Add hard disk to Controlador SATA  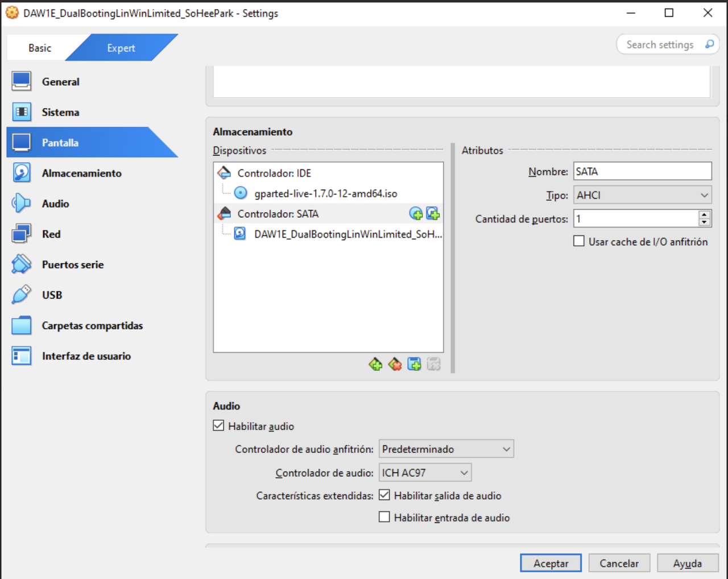(433, 214)
